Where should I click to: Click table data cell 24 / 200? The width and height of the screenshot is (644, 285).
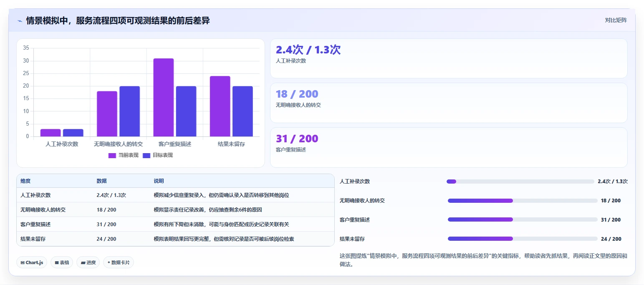(x=106, y=239)
